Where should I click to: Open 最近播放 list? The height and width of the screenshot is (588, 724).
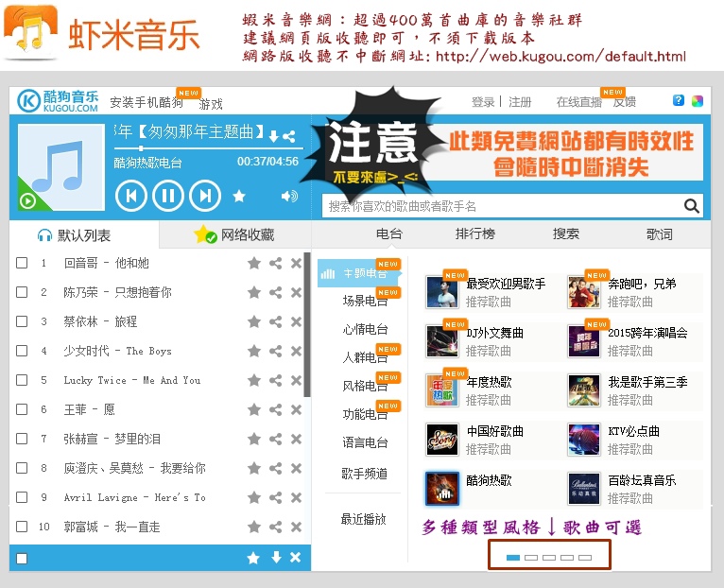pos(363,519)
